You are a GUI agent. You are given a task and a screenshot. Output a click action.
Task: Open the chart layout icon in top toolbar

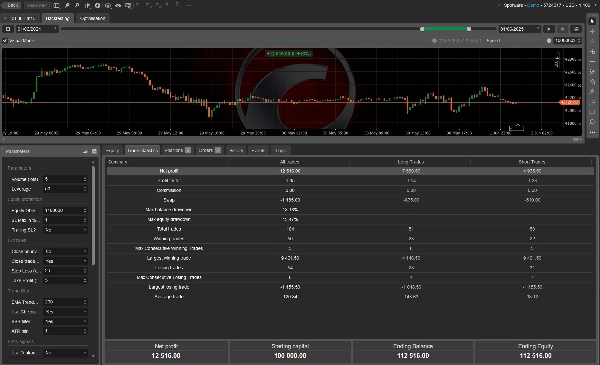click(x=56, y=5)
